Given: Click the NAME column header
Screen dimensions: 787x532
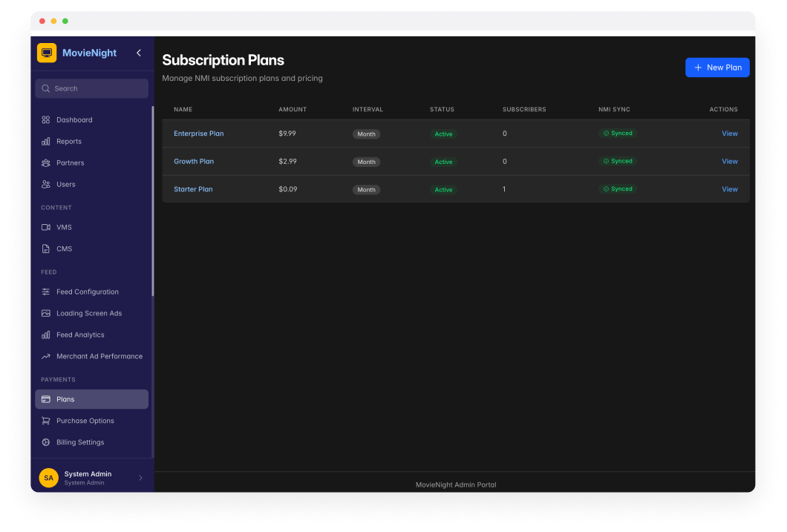Looking at the screenshot, I should point(183,109).
